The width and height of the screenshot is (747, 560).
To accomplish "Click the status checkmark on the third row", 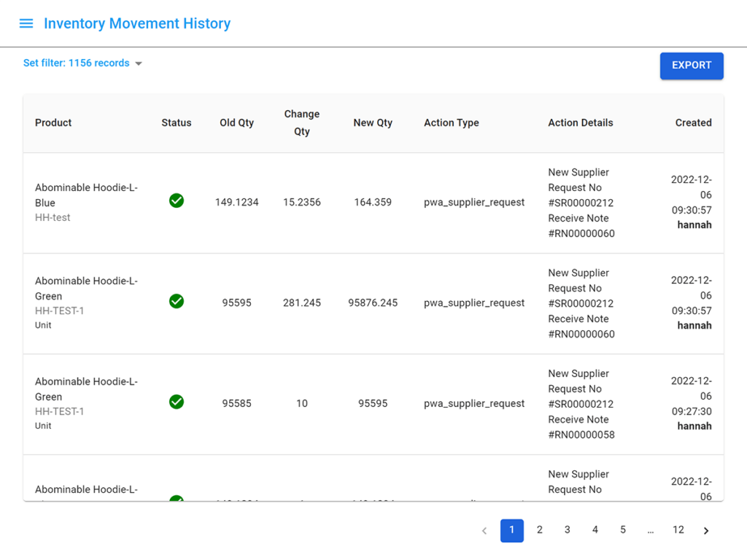I will click(176, 402).
